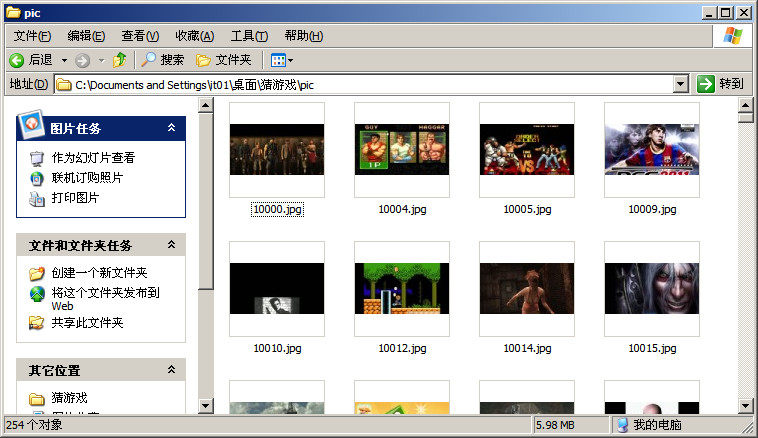Click file view scrollbar up arrow
The image size is (758, 438).
coord(745,105)
